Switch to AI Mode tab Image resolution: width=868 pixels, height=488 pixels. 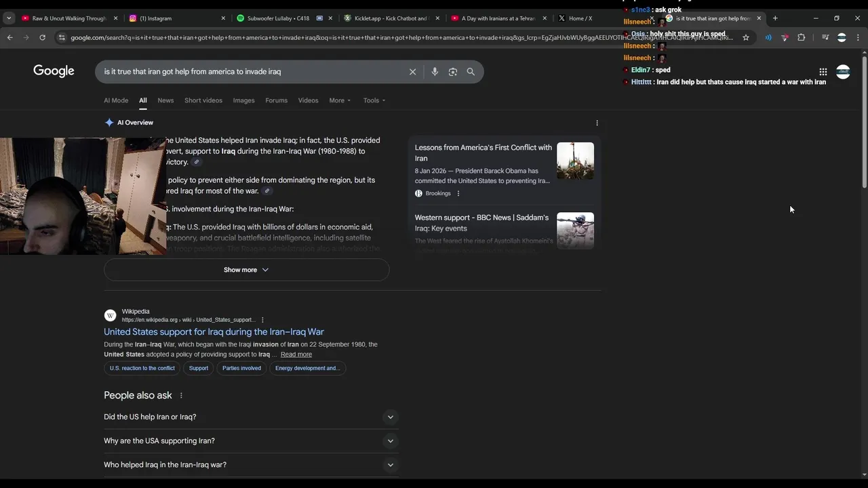pos(116,100)
